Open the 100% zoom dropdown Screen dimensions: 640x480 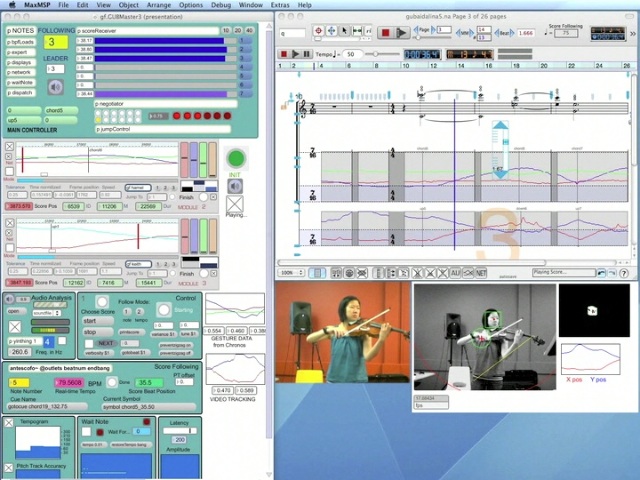pos(291,272)
